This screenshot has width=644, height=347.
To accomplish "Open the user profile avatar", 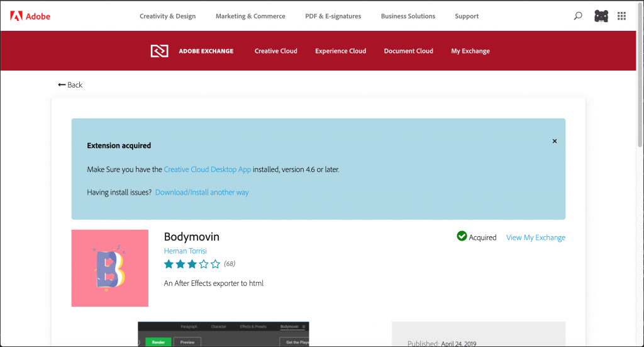I will [601, 16].
